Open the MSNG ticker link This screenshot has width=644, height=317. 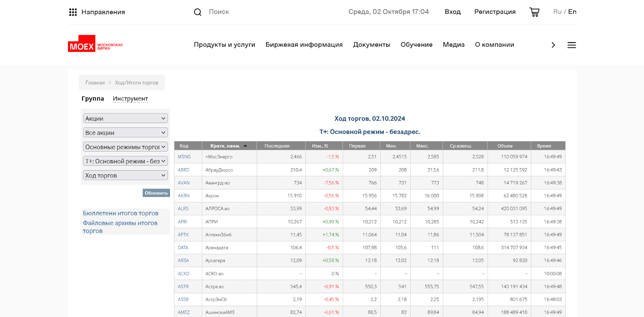184,157
